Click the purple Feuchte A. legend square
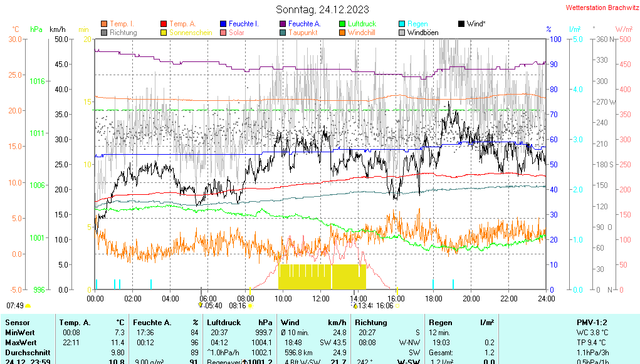 coord(283,24)
